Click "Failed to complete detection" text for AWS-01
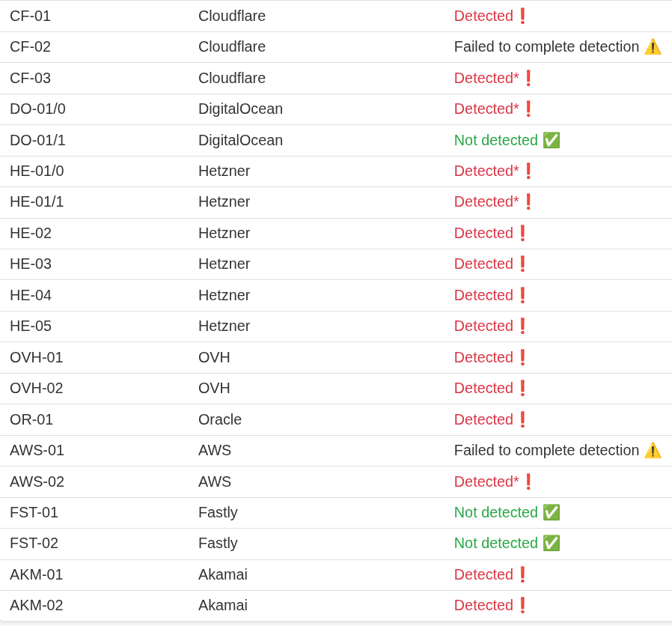 546,450
